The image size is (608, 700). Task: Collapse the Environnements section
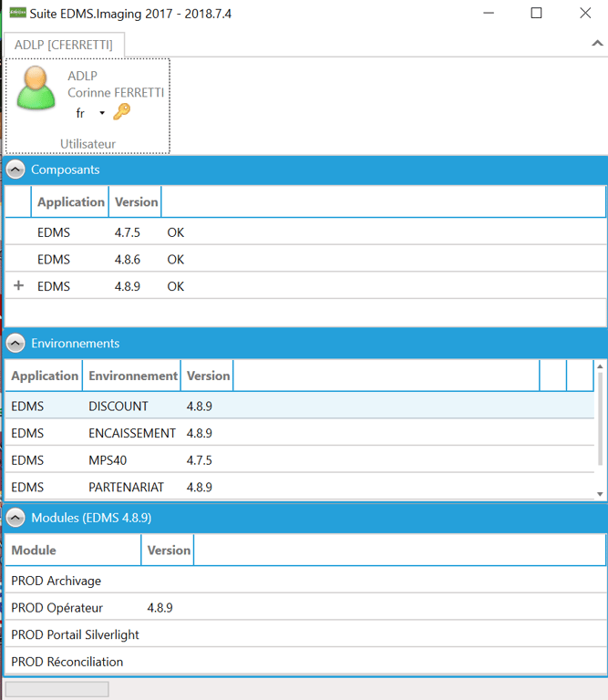click(15, 344)
